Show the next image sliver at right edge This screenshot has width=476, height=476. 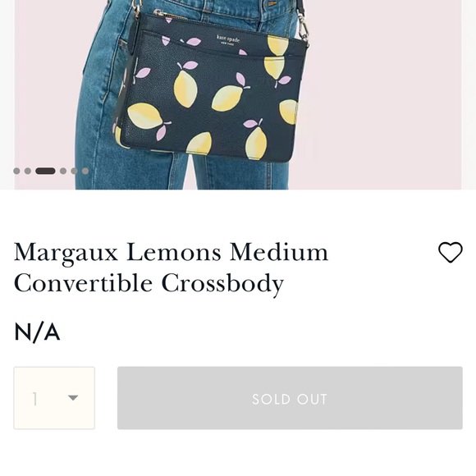(469, 94)
